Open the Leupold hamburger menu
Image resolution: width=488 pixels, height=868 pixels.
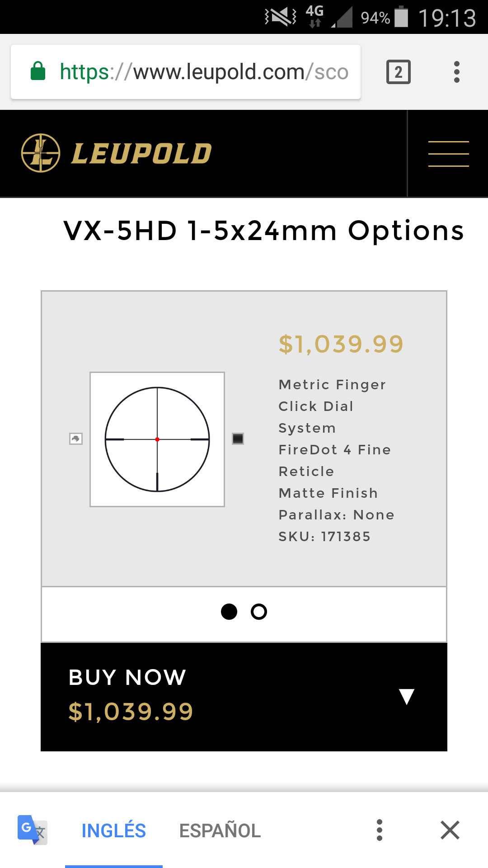(x=448, y=154)
